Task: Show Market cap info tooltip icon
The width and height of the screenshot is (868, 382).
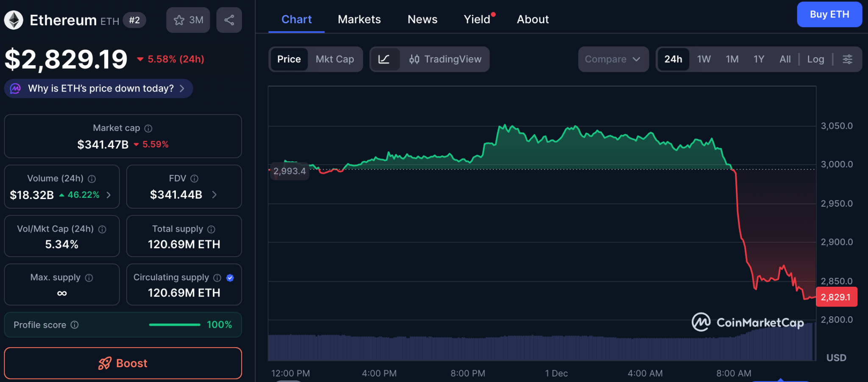Action: 148,128
